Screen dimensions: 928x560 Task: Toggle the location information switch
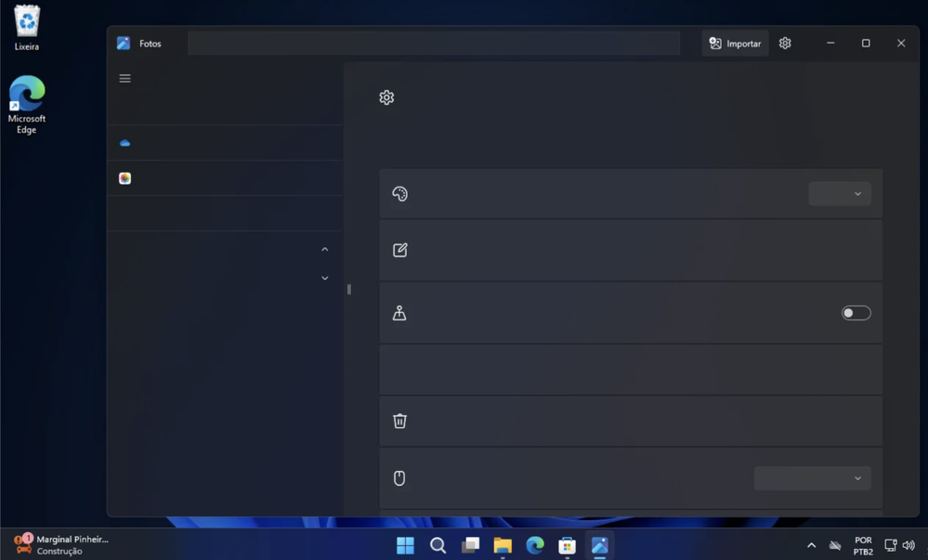(855, 313)
